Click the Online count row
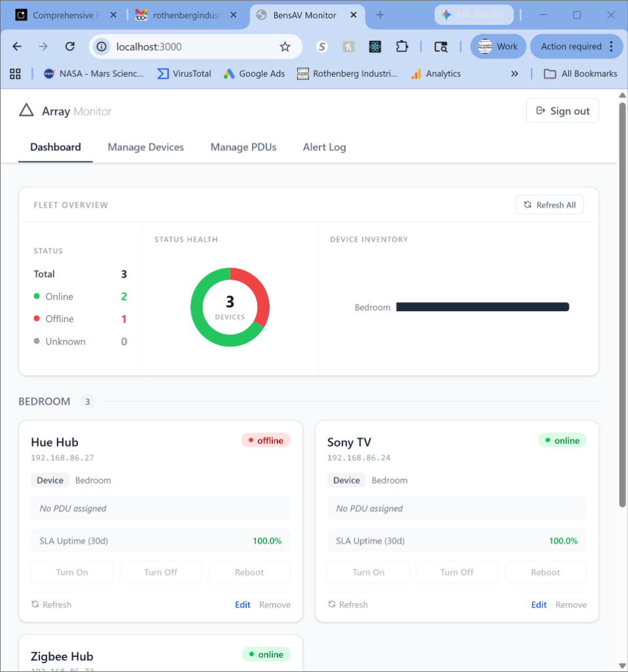The height and width of the screenshot is (672, 628). click(x=80, y=297)
